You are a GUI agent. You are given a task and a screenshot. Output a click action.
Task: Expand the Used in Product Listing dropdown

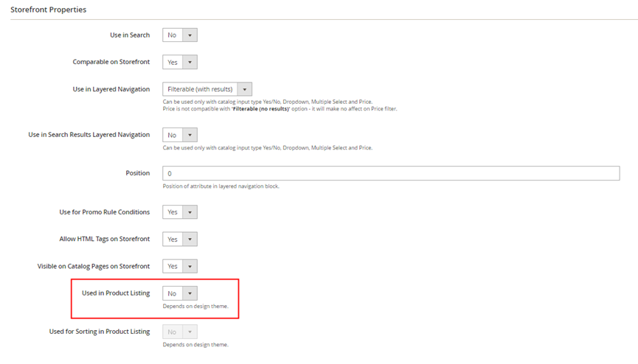pyautogui.click(x=180, y=293)
